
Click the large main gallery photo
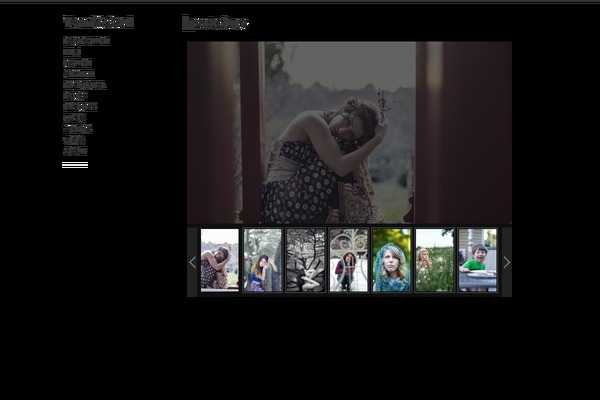click(x=349, y=132)
